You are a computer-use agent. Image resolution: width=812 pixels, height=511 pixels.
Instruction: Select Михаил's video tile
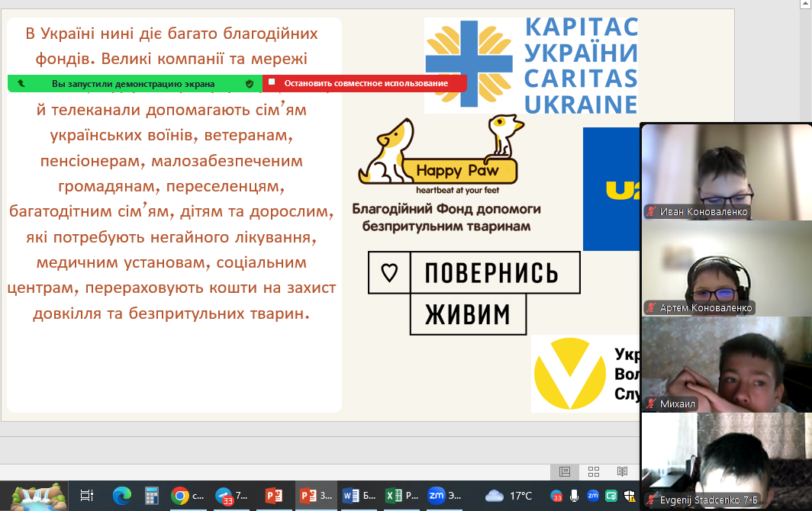tap(727, 365)
